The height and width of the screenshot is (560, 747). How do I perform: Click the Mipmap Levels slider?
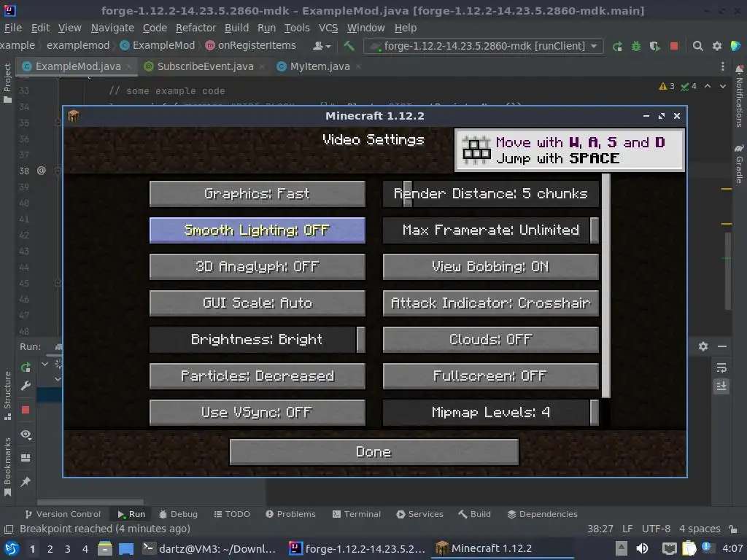[x=491, y=413]
